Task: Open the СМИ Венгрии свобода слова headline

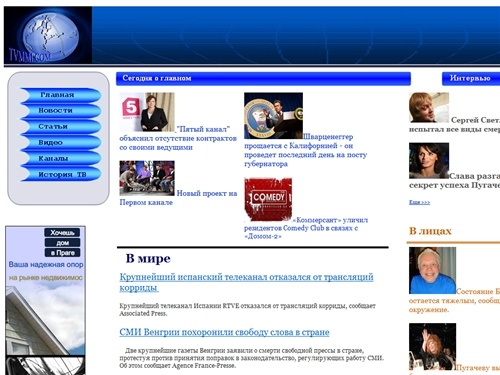Action: (224, 332)
